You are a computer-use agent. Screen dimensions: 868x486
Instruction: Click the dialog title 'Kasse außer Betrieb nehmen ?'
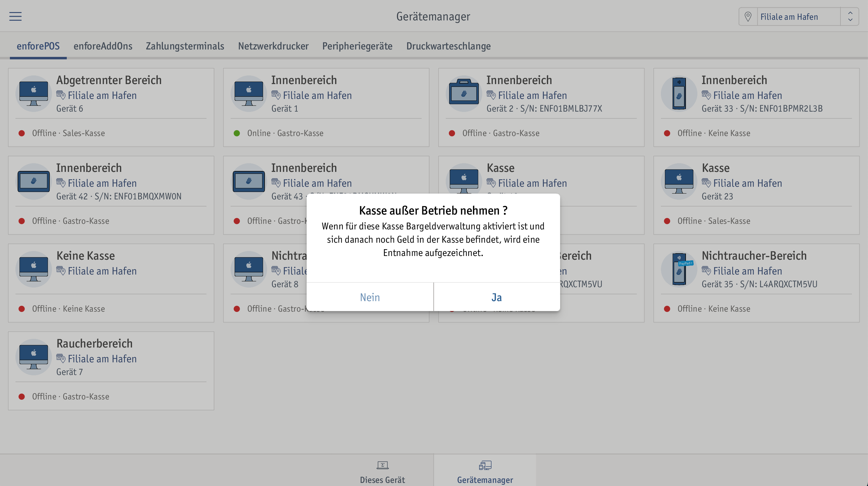click(x=433, y=211)
